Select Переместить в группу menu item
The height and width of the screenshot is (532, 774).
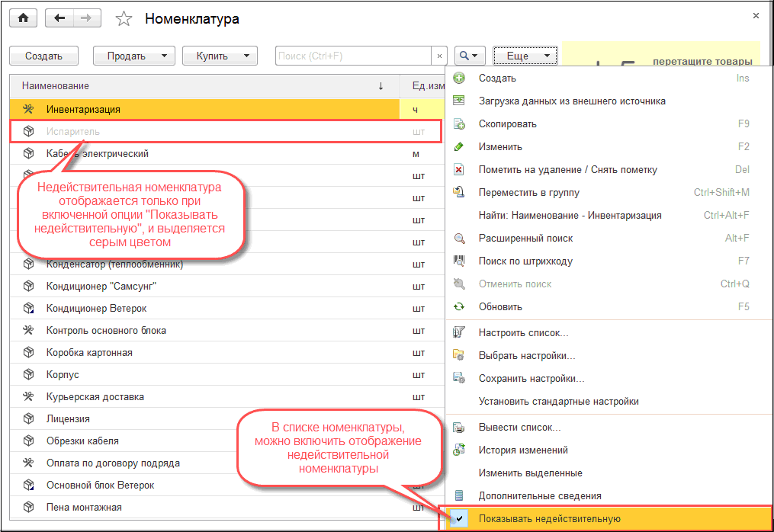[528, 192]
